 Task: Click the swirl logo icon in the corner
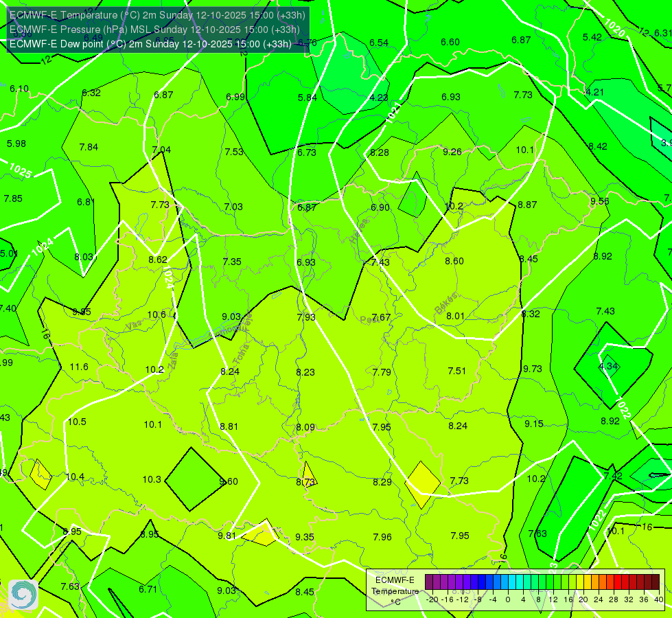pyautogui.click(x=23, y=595)
